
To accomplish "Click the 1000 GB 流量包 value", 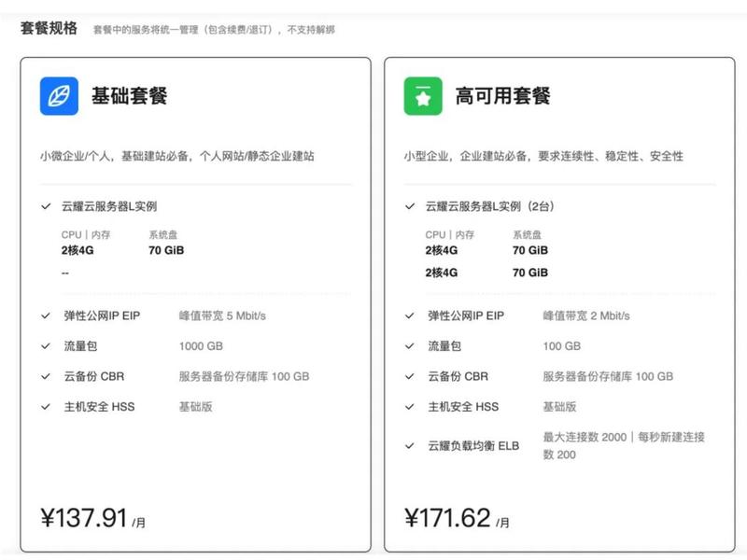I will (201, 346).
